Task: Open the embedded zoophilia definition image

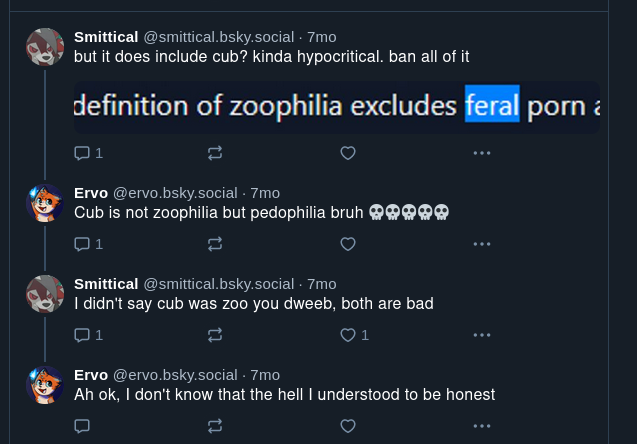Action: [x=336, y=107]
